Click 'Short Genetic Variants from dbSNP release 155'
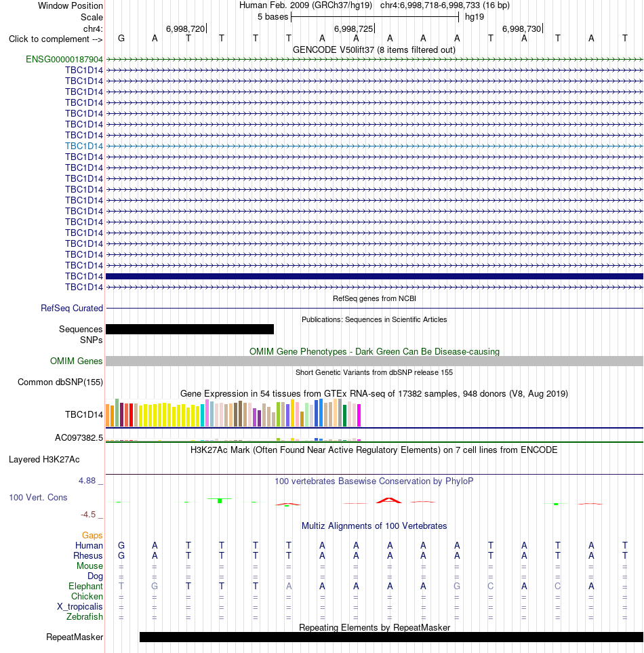This screenshot has width=644, height=653. (374, 372)
